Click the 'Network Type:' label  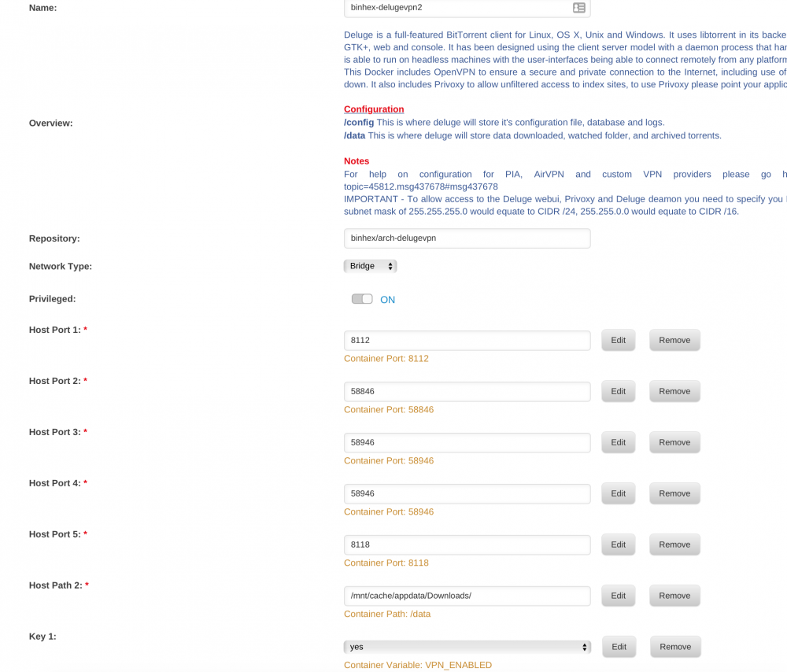pyautogui.click(x=61, y=267)
